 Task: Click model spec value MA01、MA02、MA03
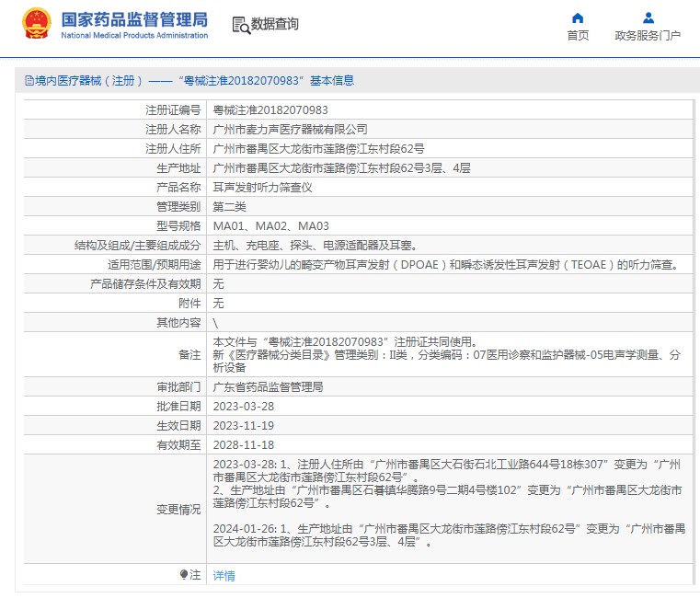[x=270, y=225]
